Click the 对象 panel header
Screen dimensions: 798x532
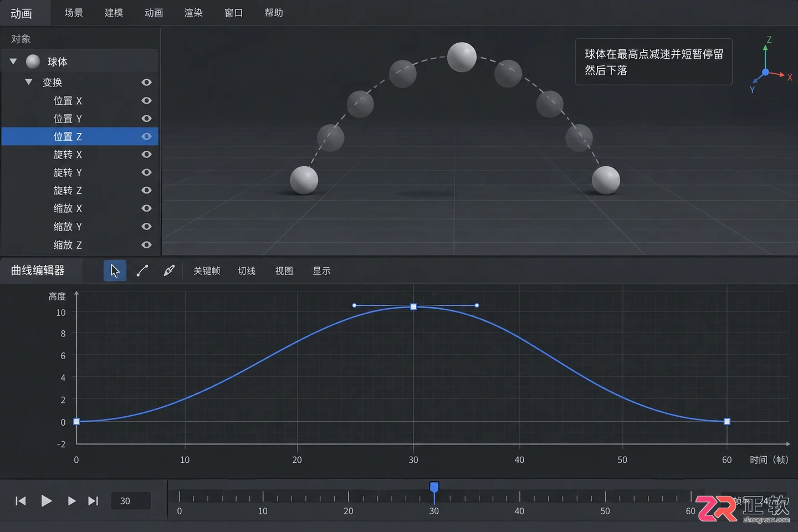pyautogui.click(x=21, y=39)
